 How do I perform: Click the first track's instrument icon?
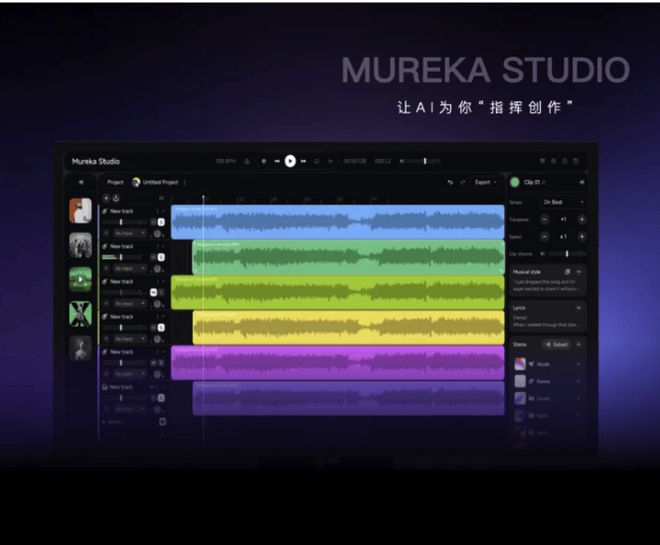[105, 211]
